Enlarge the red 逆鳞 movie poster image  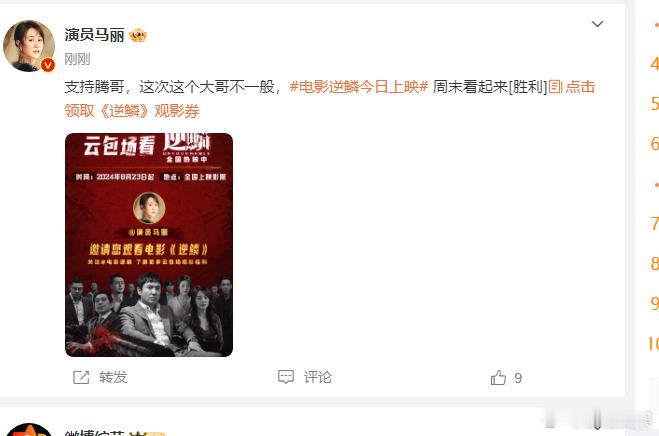[149, 245]
